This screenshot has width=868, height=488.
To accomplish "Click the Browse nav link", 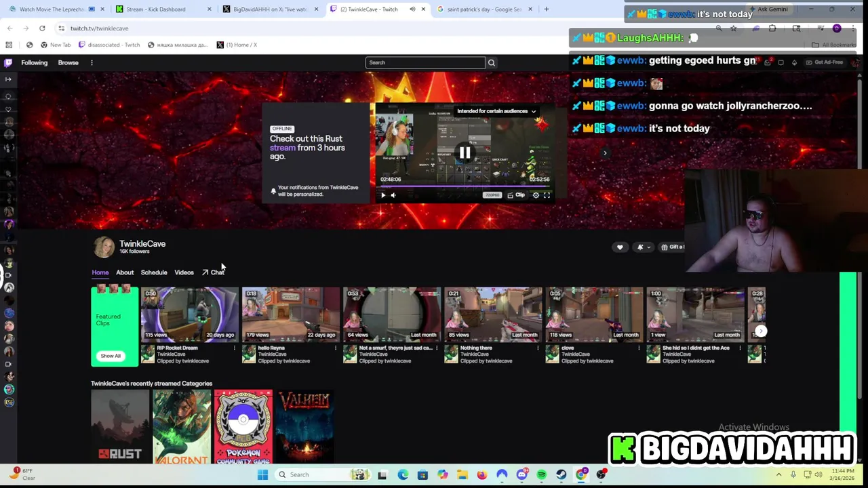I will [68, 62].
